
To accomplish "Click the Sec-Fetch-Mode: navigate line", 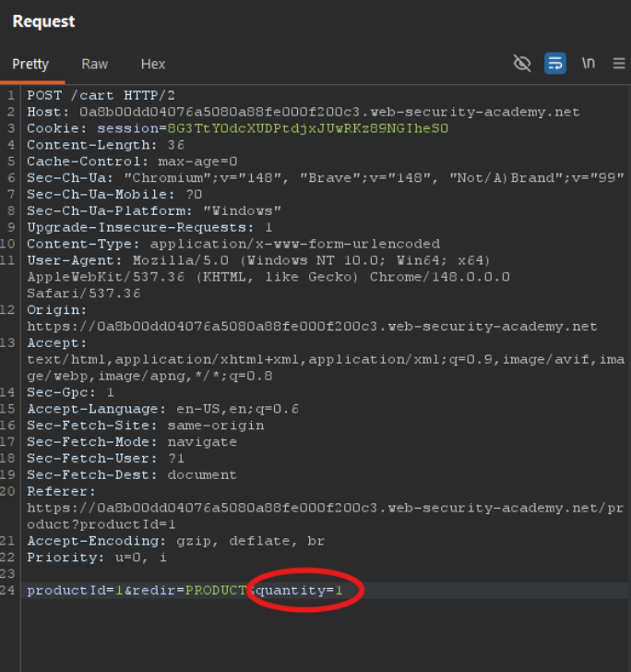I will tap(132, 442).
